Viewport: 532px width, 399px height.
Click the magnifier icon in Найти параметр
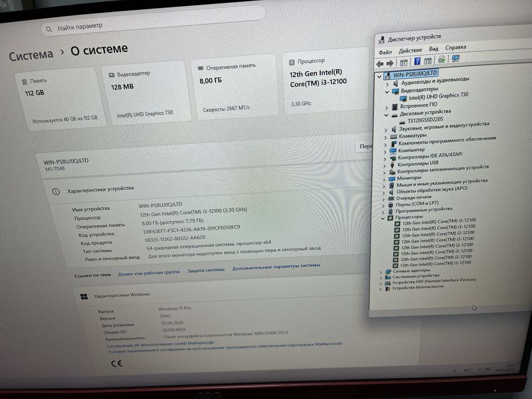coord(49,30)
